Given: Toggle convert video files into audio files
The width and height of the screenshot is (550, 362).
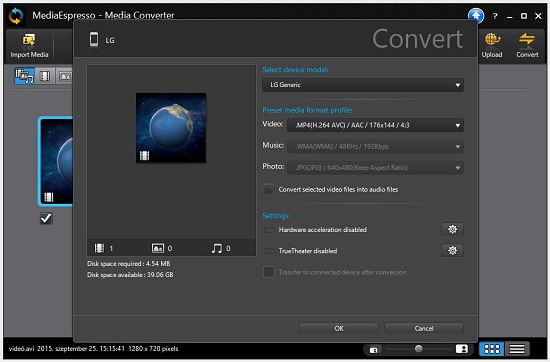Looking at the screenshot, I should pos(269,189).
